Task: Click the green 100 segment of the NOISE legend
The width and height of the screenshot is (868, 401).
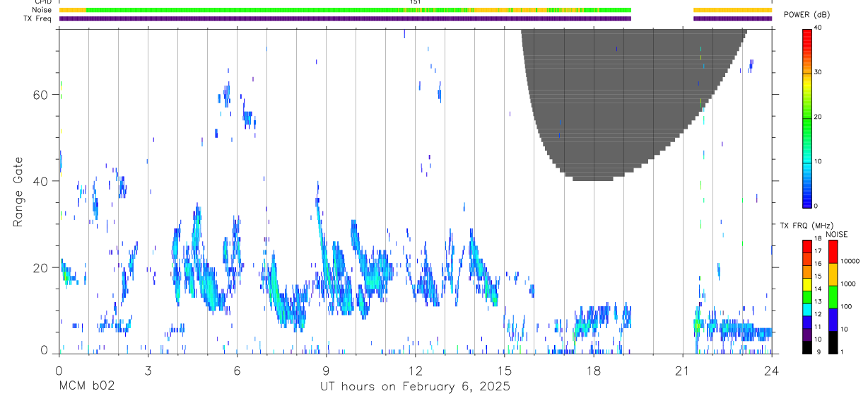Action: pyautogui.click(x=833, y=297)
